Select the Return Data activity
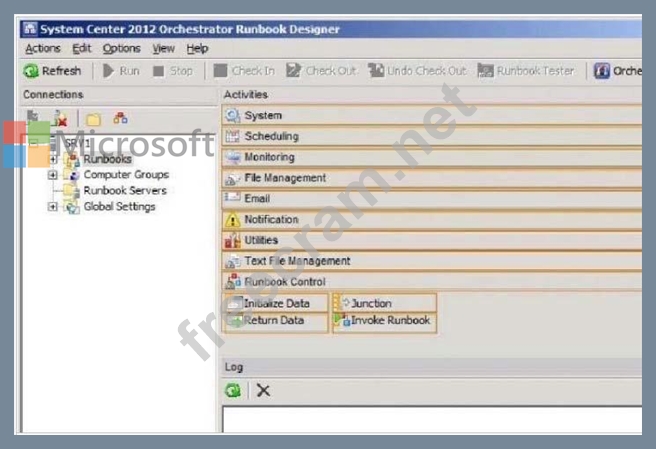The width and height of the screenshot is (656, 449). [275, 321]
